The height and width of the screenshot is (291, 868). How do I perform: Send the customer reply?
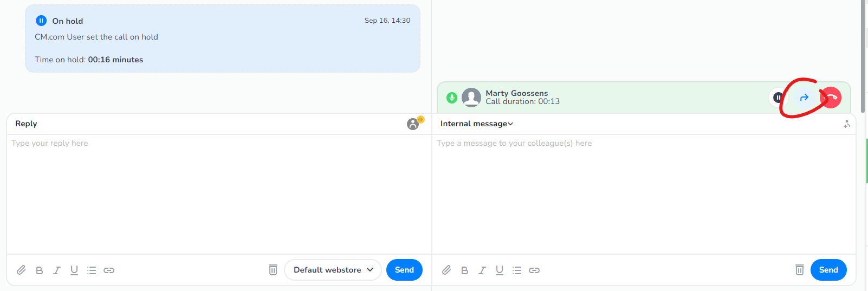pos(404,270)
